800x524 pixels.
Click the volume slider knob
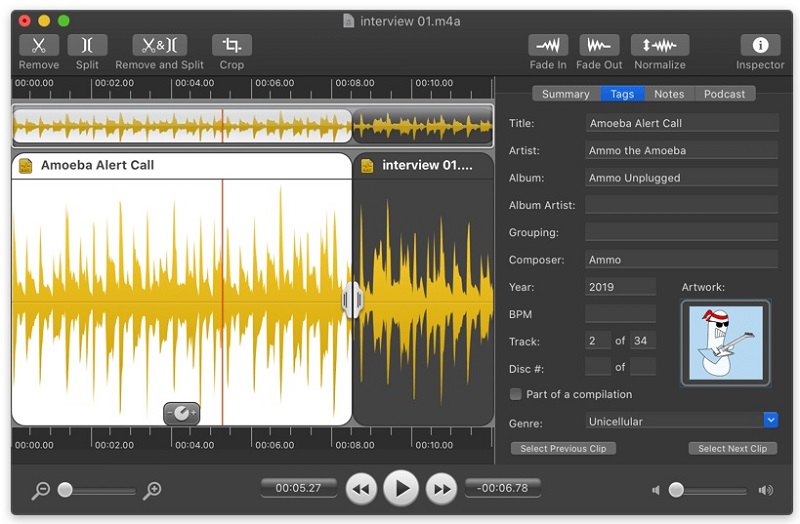point(676,490)
